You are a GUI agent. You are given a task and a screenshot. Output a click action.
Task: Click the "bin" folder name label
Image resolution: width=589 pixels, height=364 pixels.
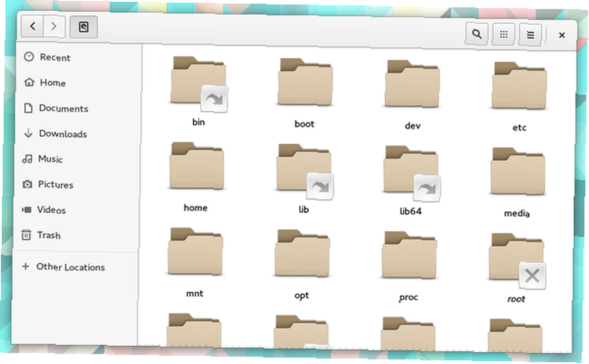coord(198,122)
